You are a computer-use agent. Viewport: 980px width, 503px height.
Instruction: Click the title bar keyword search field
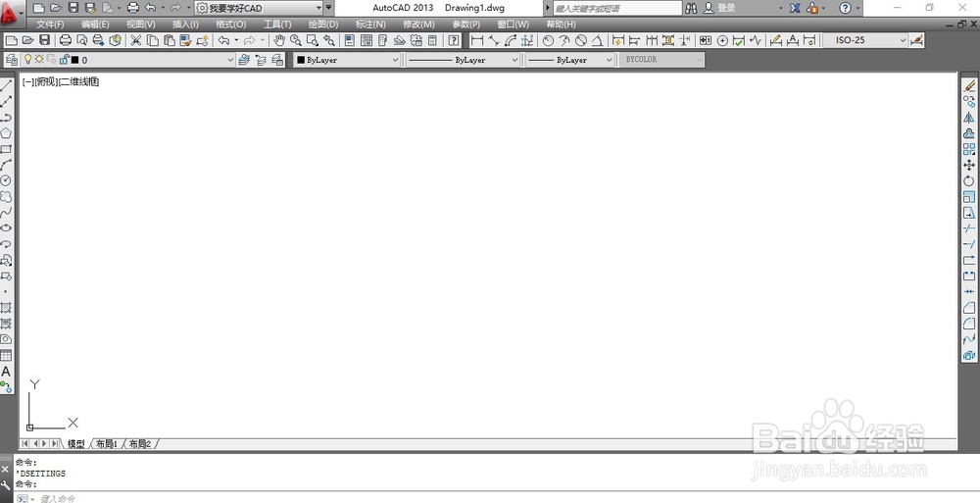pyautogui.click(x=617, y=8)
